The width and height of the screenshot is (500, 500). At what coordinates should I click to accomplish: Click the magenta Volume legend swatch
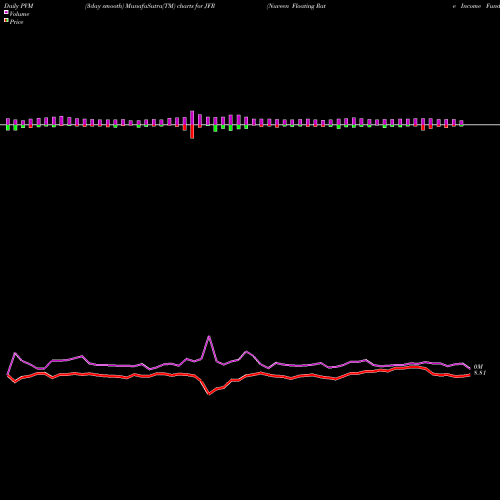(6, 12)
